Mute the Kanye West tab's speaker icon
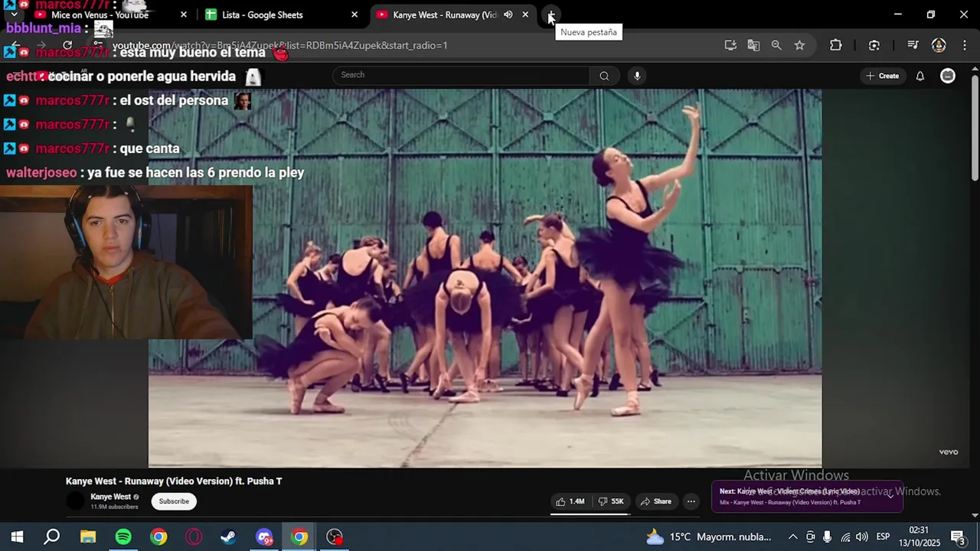 click(x=508, y=15)
